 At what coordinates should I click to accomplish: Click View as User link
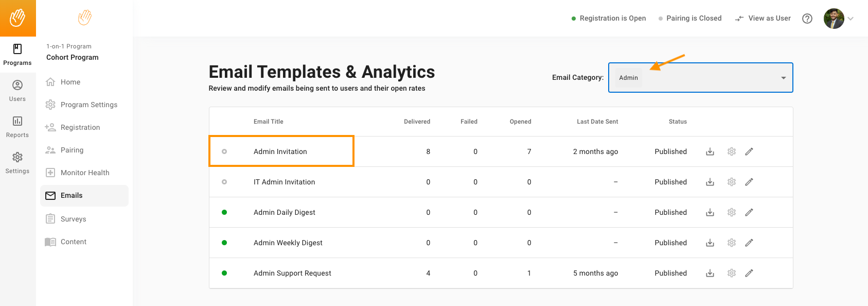coord(763,18)
